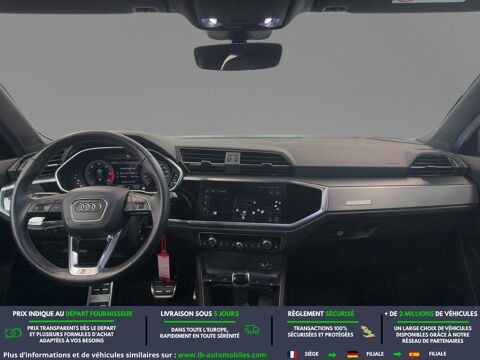Click the right climate control knob
The height and width of the screenshot is (360, 480).
tap(267, 244)
